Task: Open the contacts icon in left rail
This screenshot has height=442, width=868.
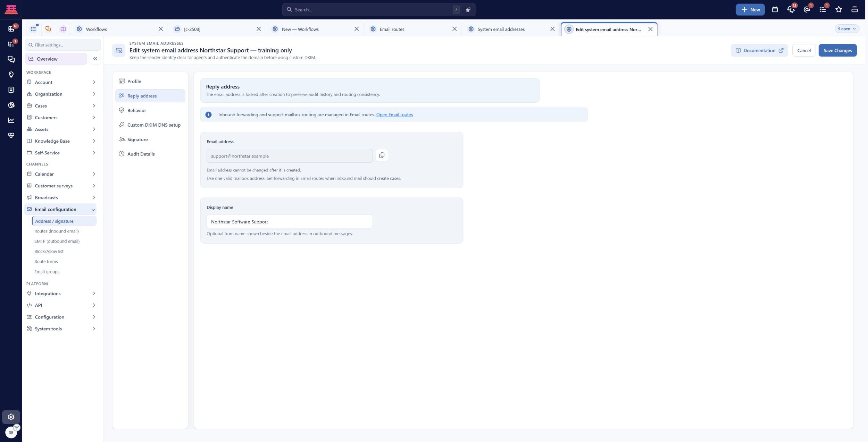Action: click(x=11, y=90)
